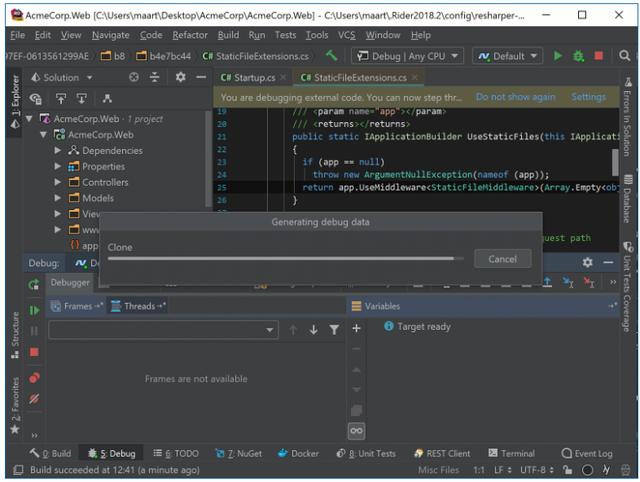
Task: Open the Tools menu
Action: [317, 36]
